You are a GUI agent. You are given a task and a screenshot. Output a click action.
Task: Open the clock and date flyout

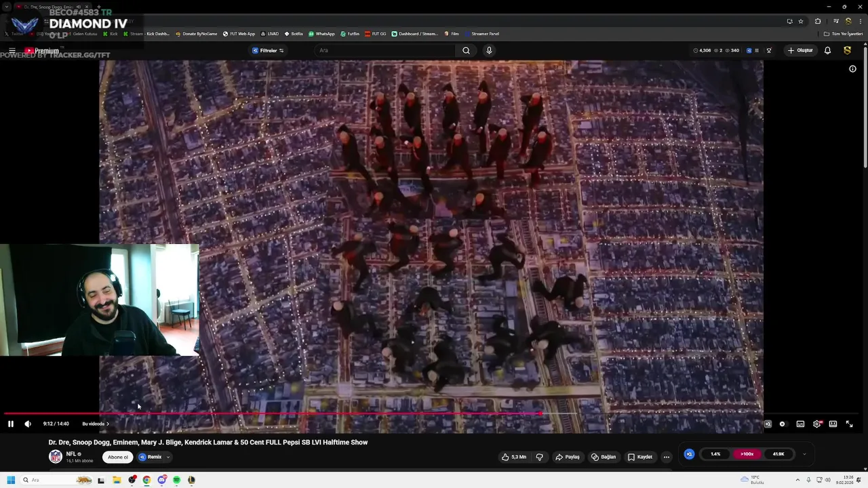point(844,480)
